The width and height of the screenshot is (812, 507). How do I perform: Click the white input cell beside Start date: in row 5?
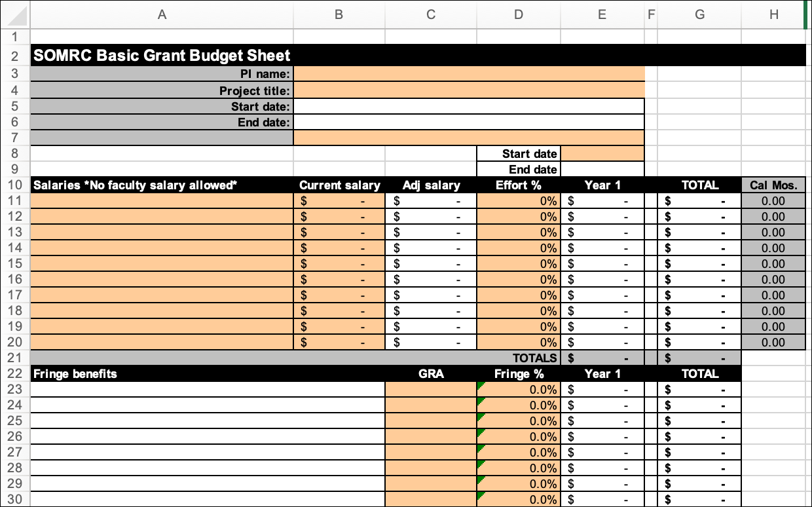click(x=469, y=106)
